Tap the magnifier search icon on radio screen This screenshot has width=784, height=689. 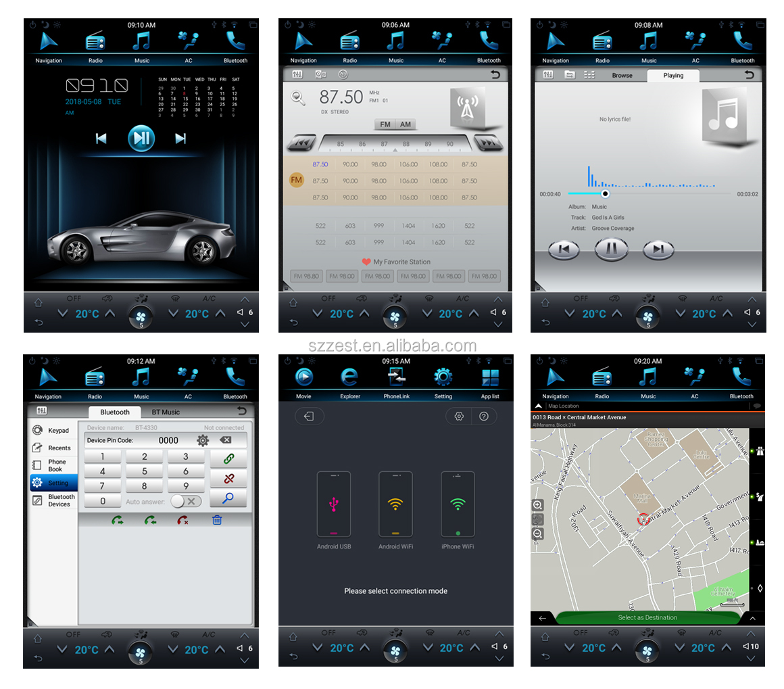tap(298, 97)
